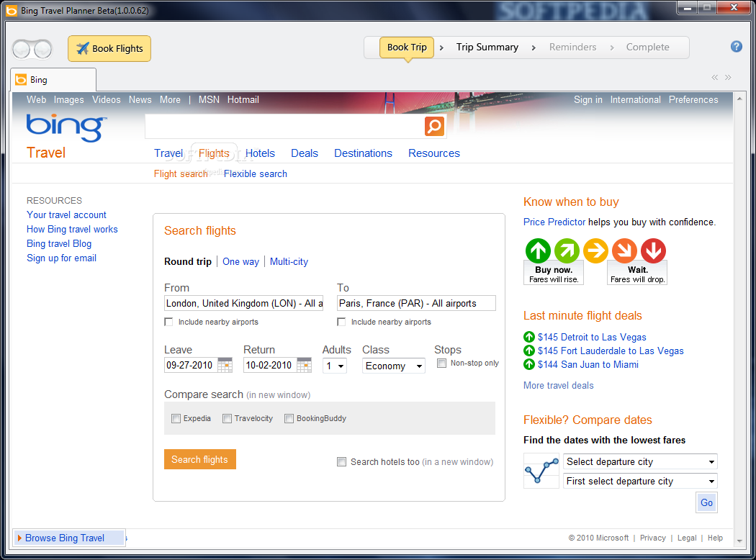756x560 pixels.
Task: Click the green arrow beside Detroit deal
Action: click(529, 337)
